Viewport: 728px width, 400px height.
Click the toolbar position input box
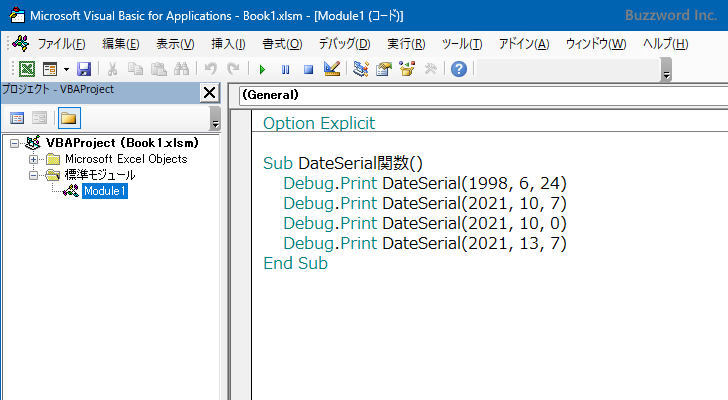(567, 69)
